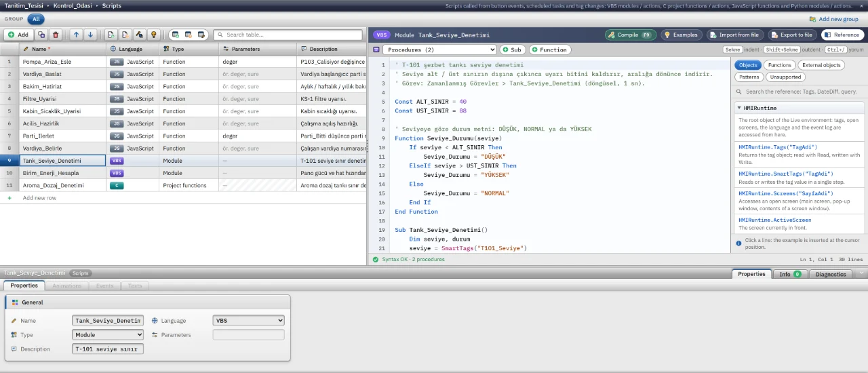Insert a new Function
868x373 pixels.
click(550, 50)
